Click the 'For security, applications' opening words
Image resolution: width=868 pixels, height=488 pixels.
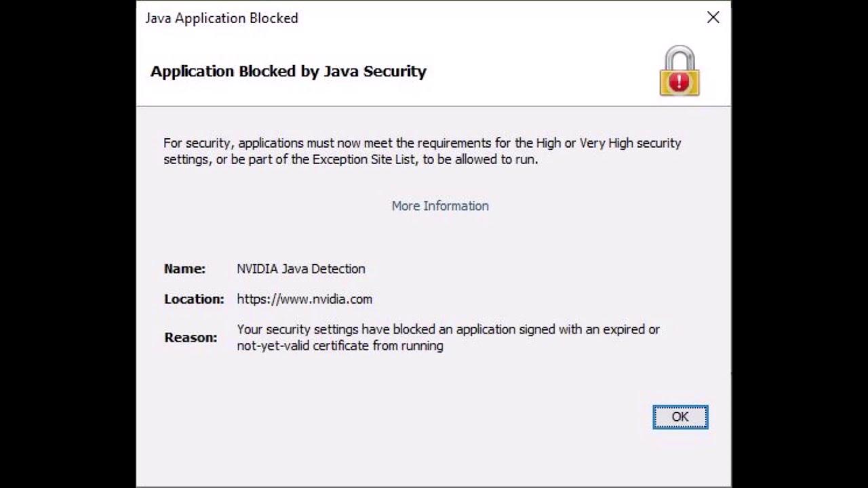pyautogui.click(x=233, y=143)
